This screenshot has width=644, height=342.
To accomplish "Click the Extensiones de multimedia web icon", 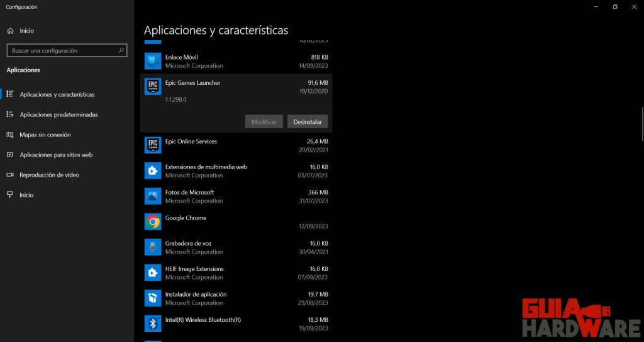I will (x=153, y=171).
